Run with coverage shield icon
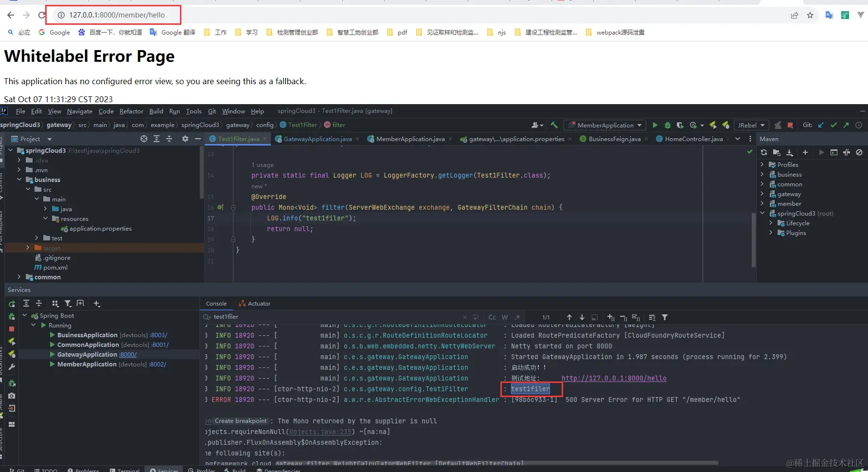Image resolution: width=868 pixels, height=472 pixels. coord(680,125)
